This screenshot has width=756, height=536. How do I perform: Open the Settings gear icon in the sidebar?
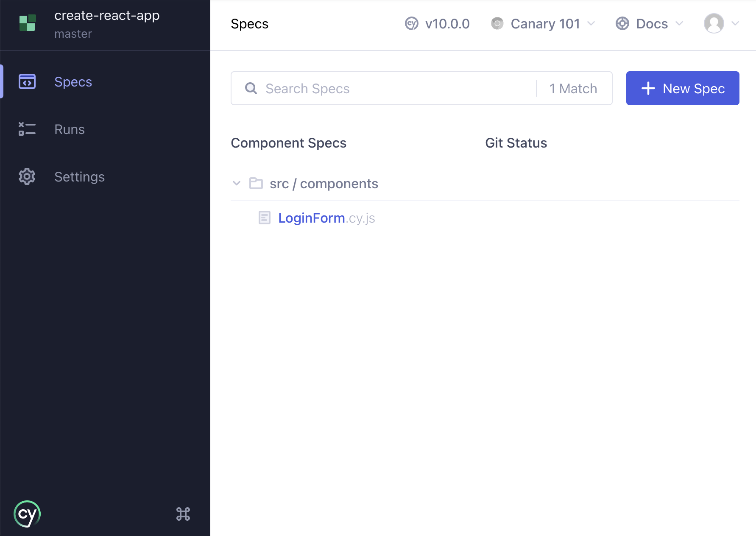coord(27,176)
